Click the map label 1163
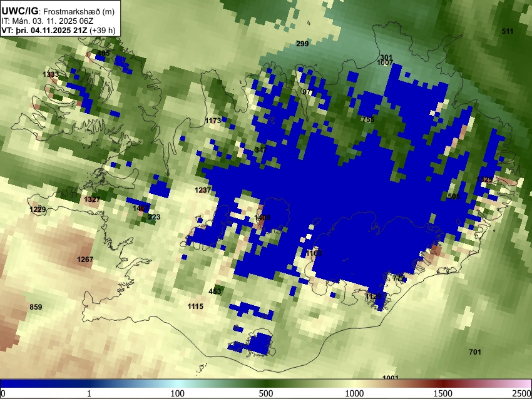The width and height of the screenshot is (532, 399). (314, 253)
